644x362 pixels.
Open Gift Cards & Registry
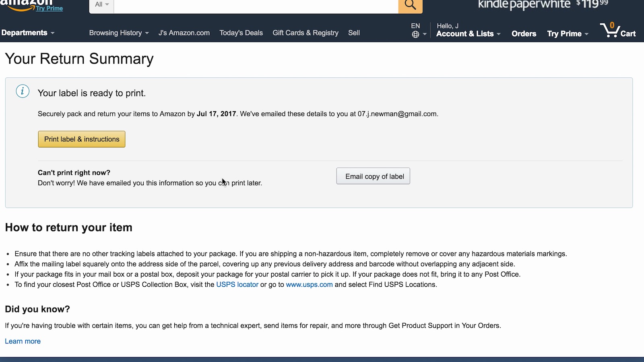point(305,33)
